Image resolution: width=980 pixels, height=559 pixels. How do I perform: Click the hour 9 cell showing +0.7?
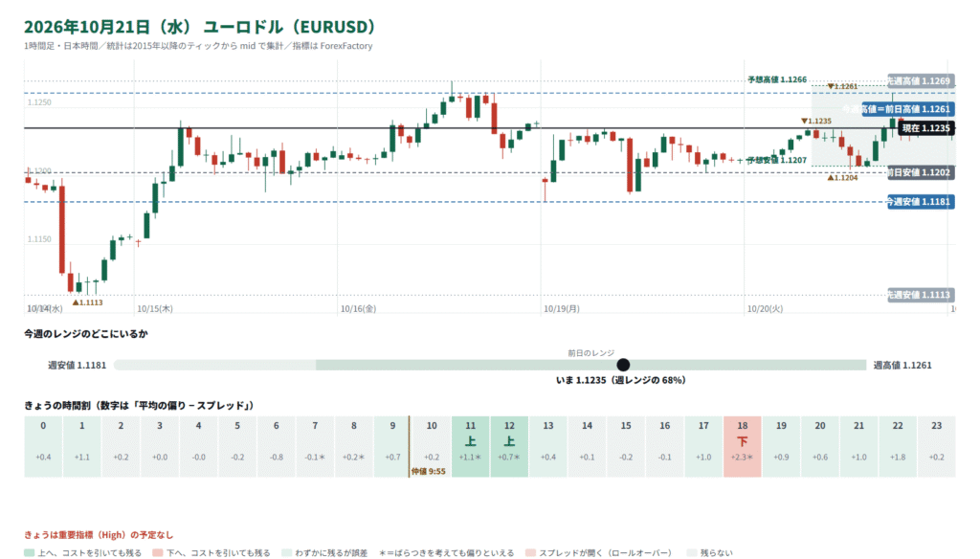click(392, 446)
